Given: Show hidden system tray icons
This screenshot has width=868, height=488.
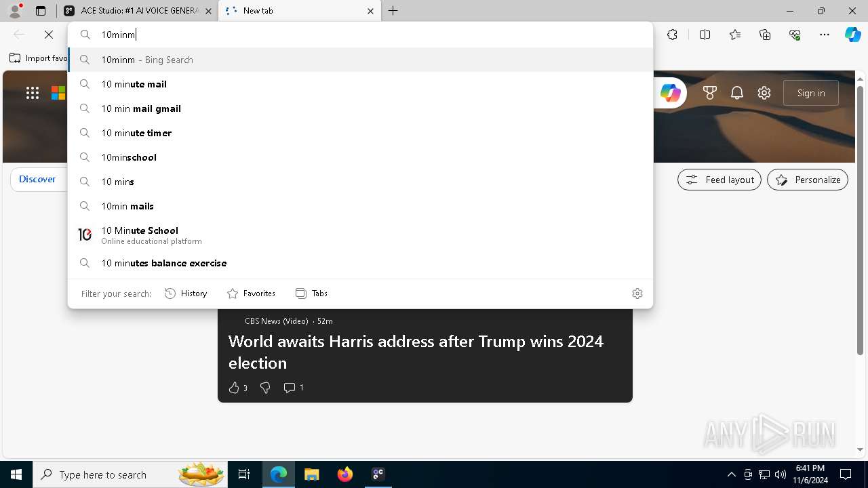Looking at the screenshot, I should point(731,474).
